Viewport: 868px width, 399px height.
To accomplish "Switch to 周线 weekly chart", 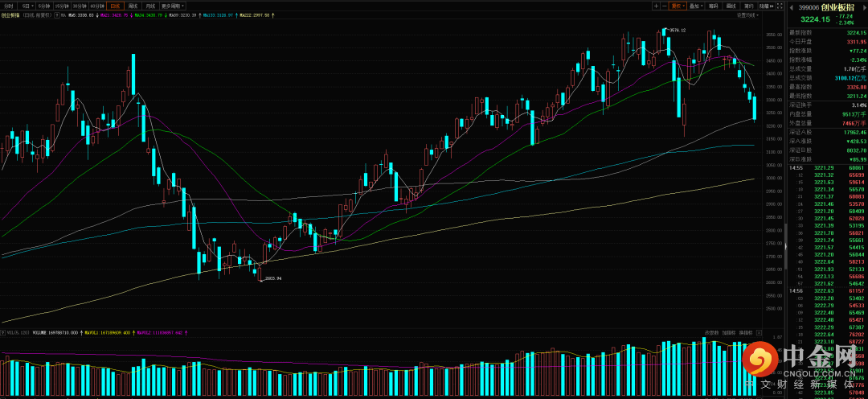I will coord(133,6).
